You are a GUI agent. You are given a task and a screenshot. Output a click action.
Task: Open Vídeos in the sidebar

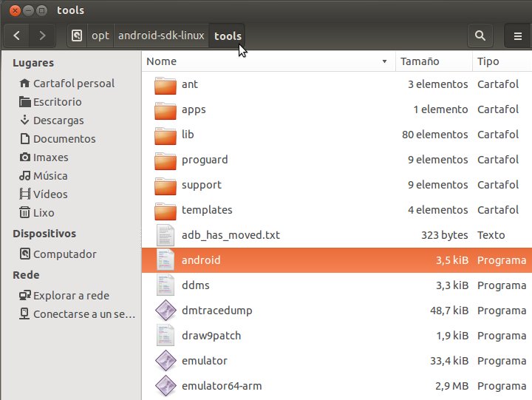pyautogui.click(x=43, y=194)
